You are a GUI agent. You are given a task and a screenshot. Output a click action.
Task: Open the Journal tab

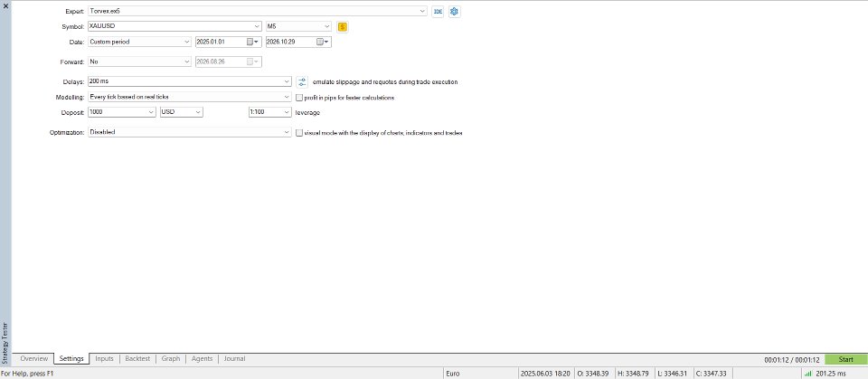[x=235, y=359]
